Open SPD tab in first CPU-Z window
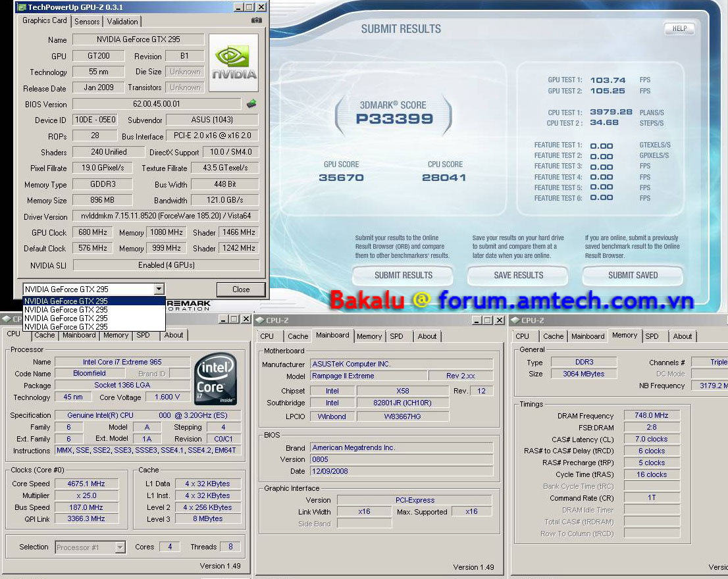The width and height of the screenshot is (728, 579). (x=143, y=335)
